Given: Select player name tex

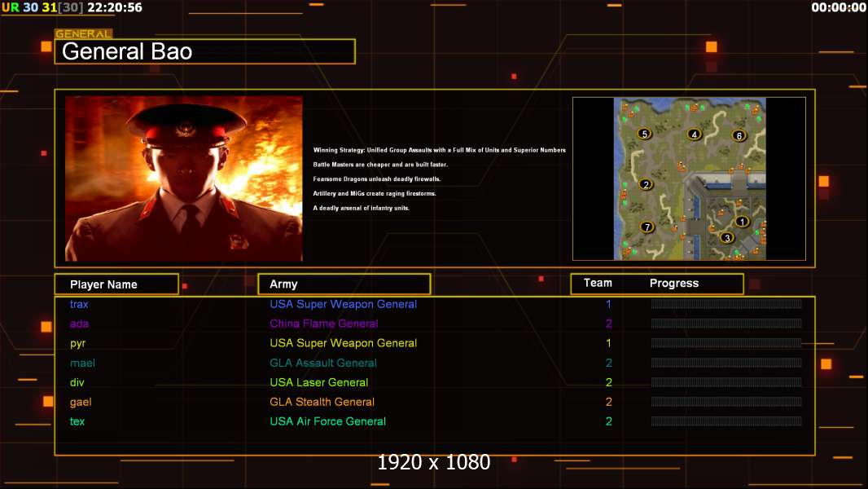Looking at the screenshot, I should click(77, 421).
